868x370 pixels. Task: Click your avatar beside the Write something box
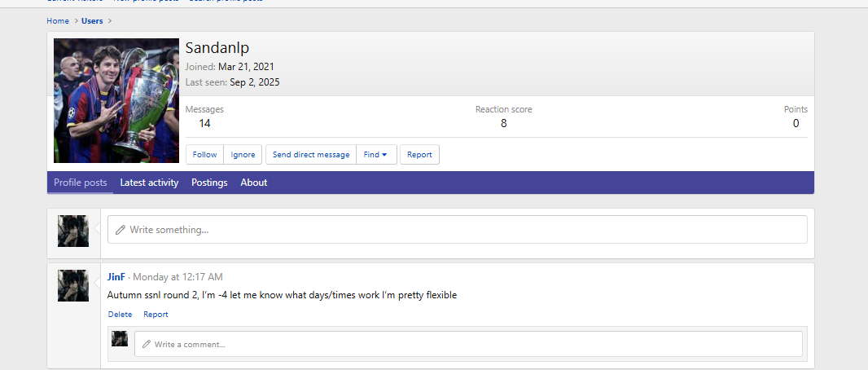point(73,231)
